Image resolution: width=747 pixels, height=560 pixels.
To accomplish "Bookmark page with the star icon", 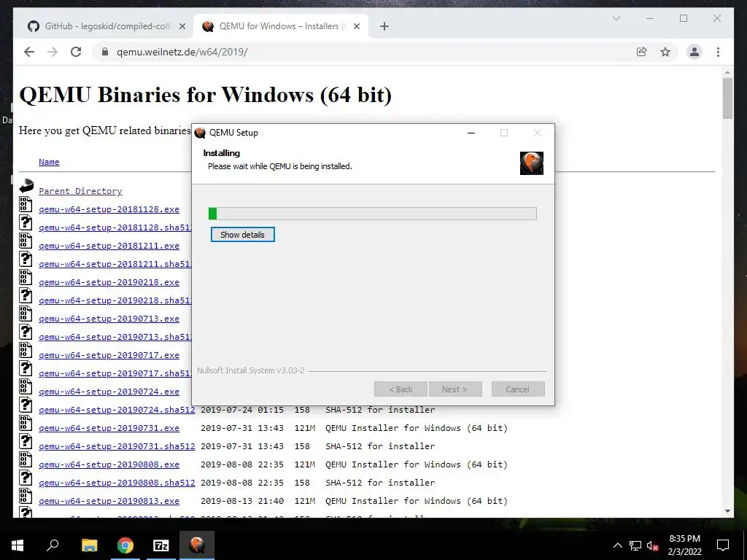I will point(665,52).
